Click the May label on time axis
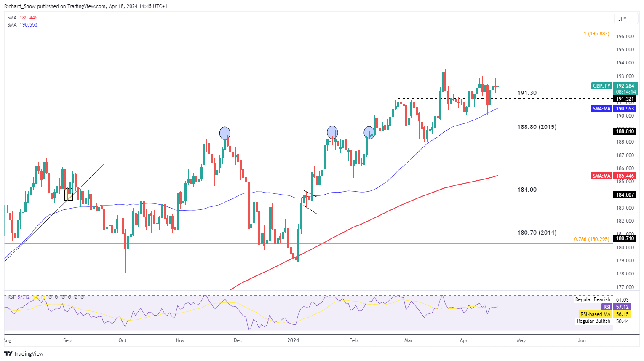The width and height of the screenshot is (644, 361). [x=521, y=340]
